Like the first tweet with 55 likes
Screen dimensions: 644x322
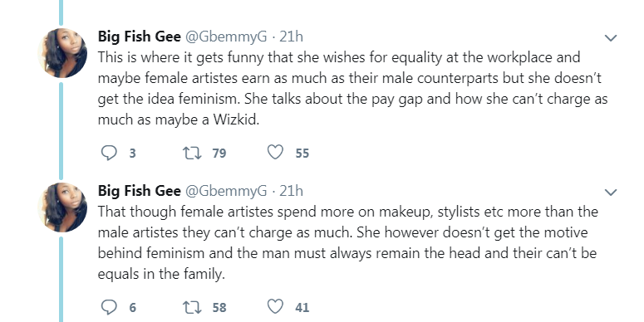point(275,152)
